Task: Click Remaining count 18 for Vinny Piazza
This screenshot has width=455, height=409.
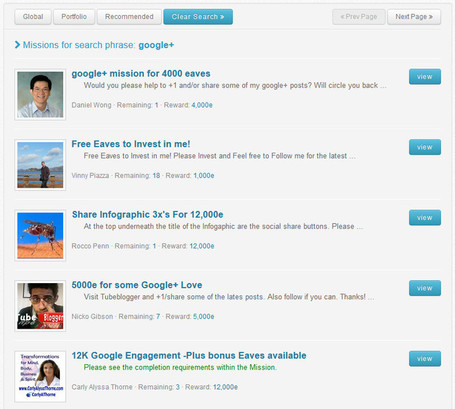Action: [156, 175]
